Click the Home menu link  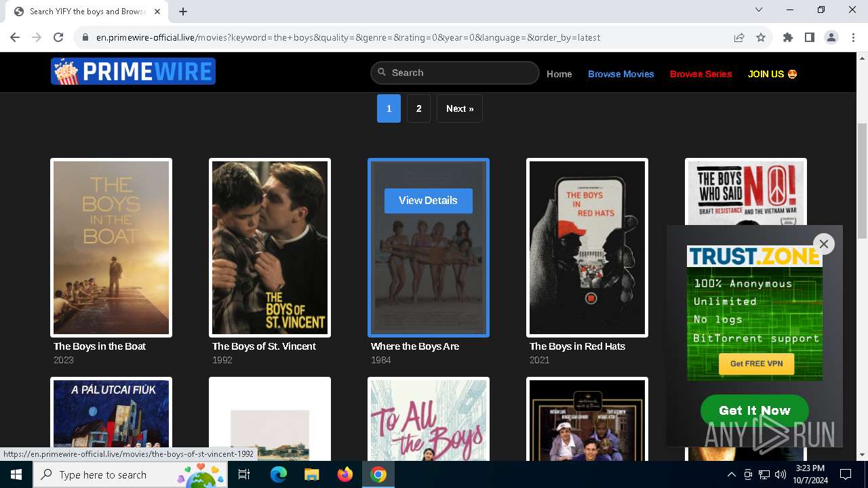pos(559,74)
